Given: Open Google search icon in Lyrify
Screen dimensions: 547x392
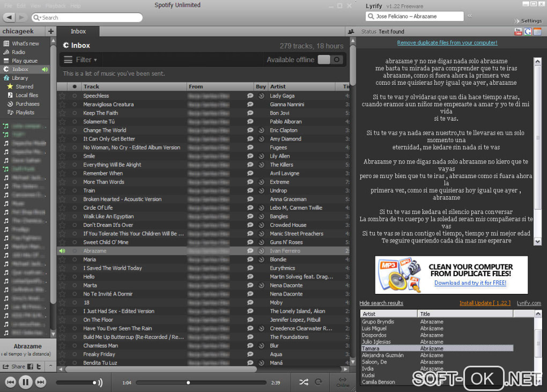Looking at the screenshot, I should point(528,32).
